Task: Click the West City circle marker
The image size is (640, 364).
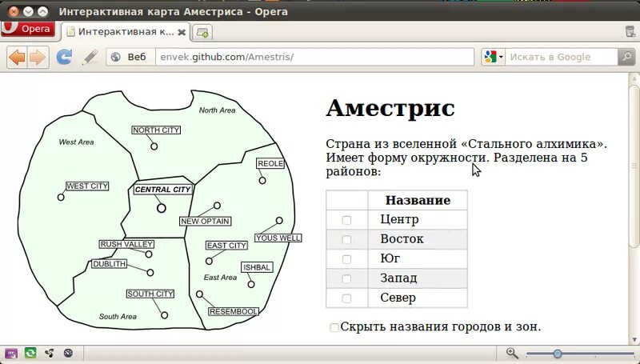Action: (61, 198)
